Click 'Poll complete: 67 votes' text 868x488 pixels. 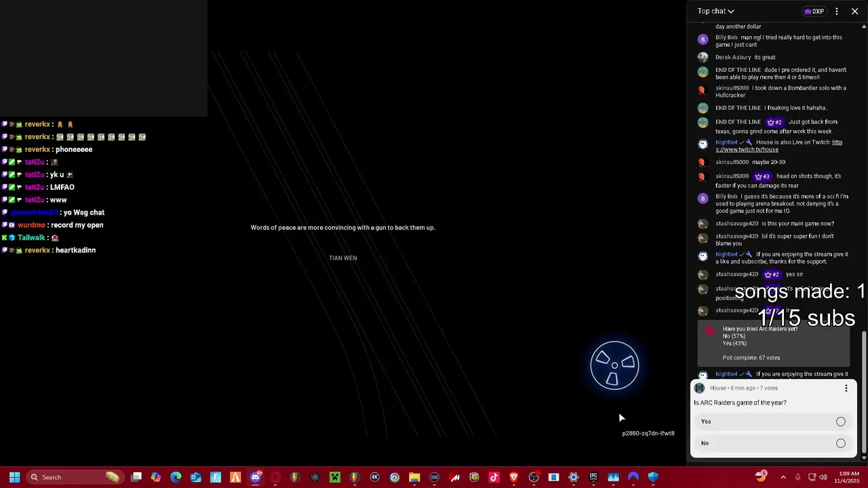click(751, 358)
